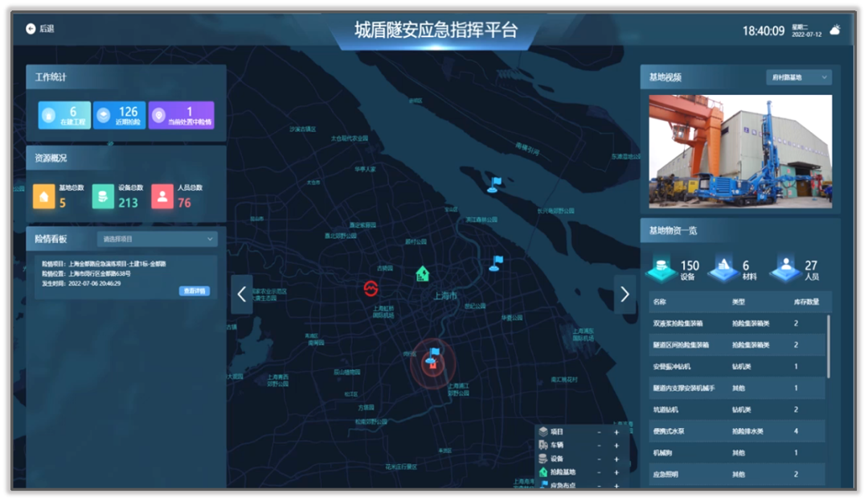Viewport: 868px width, 502px height.
Task: Open the 在建工程 card showing 6
Action: point(64,115)
